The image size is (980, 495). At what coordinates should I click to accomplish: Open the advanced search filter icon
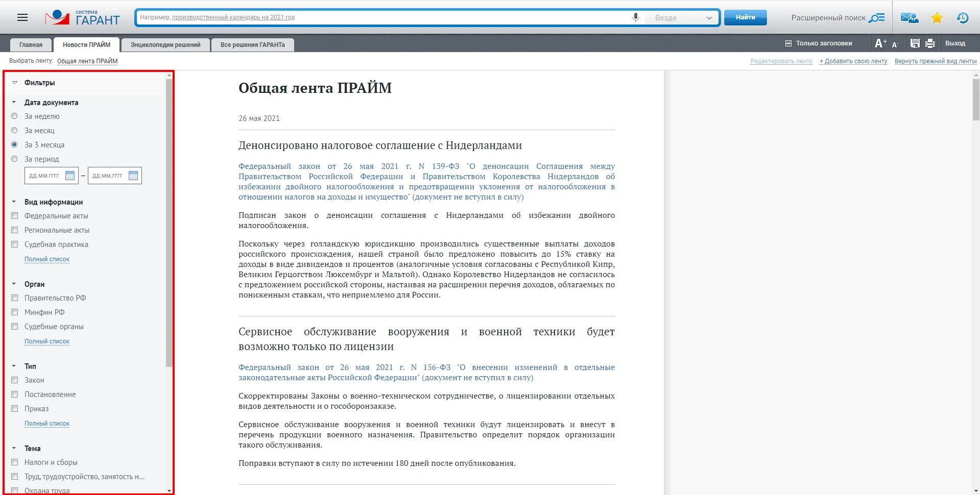tap(877, 18)
